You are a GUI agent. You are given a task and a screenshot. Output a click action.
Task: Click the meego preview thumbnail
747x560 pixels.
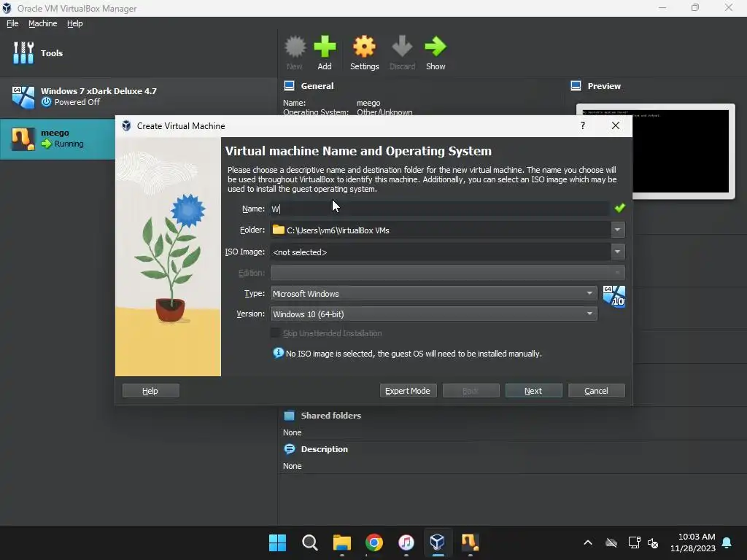click(656, 151)
